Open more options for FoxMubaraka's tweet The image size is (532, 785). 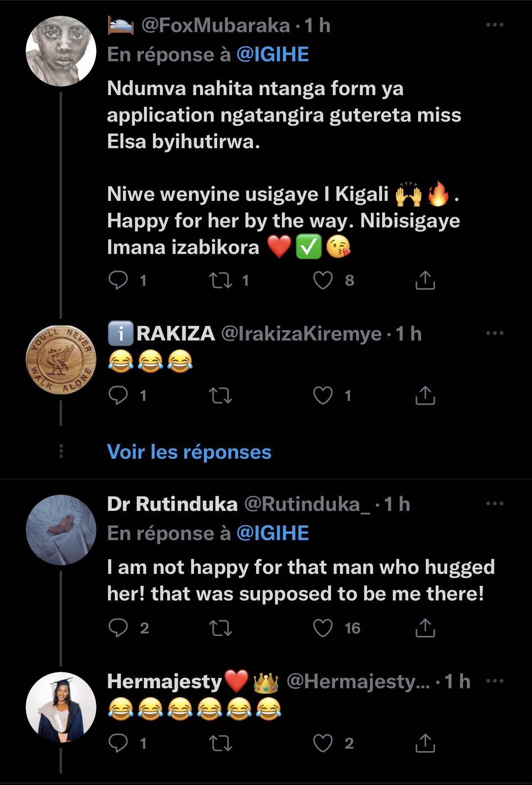pos(495,25)
